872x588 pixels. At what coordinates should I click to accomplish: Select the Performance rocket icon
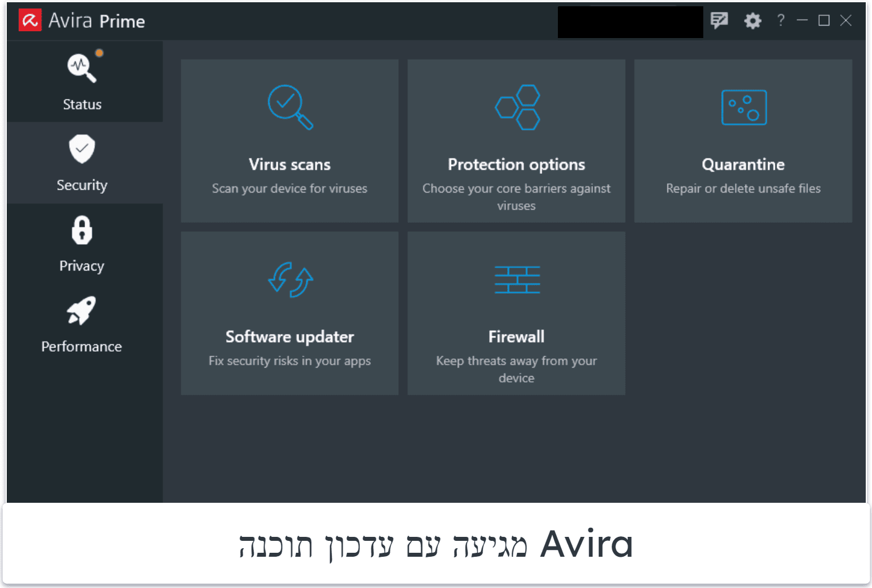pos(81,310)
